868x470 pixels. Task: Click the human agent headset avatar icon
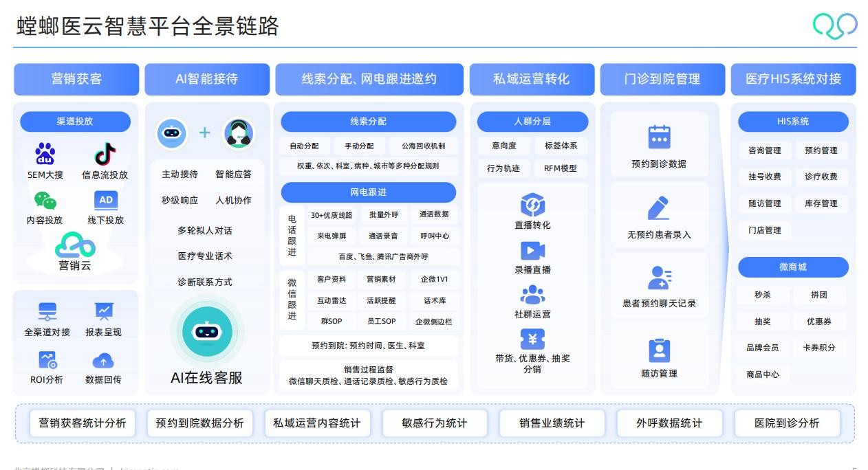click(x=239, y=133)
